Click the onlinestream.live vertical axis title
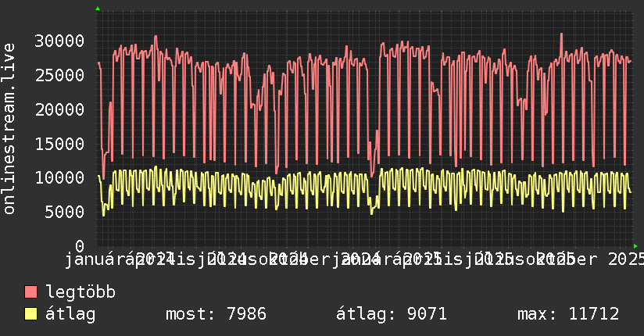 click(x=9, y=129)
